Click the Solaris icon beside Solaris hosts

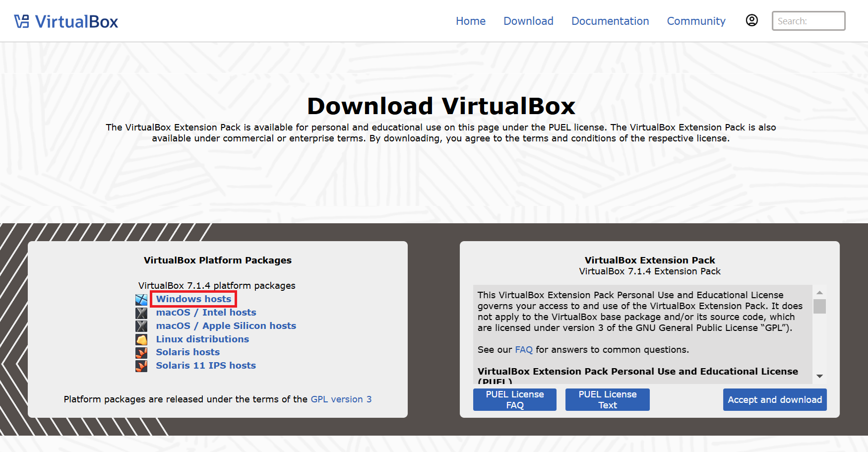(x=141, y=353)
